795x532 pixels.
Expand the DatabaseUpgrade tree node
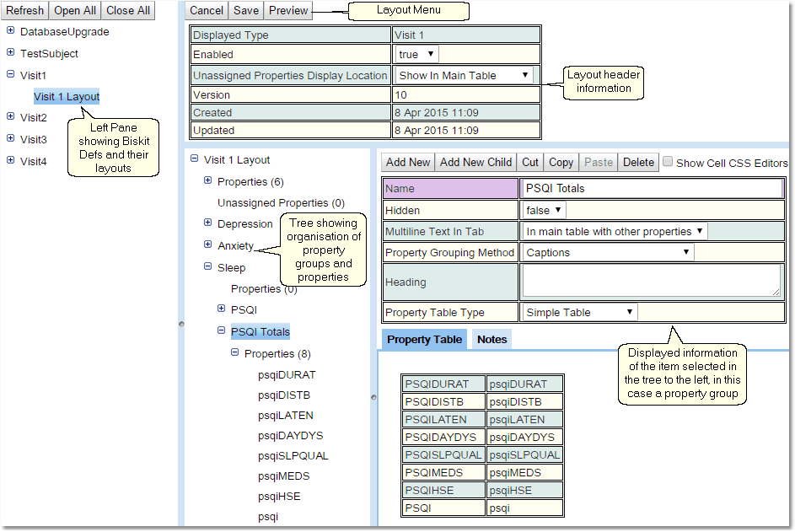point(10,31)
